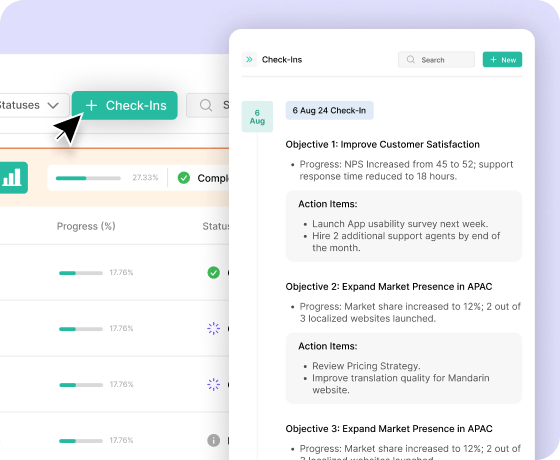Screen dimensions: 560x460
Task: Click the New button in Check-Ins panel
Action: click(x=502, y=60)
